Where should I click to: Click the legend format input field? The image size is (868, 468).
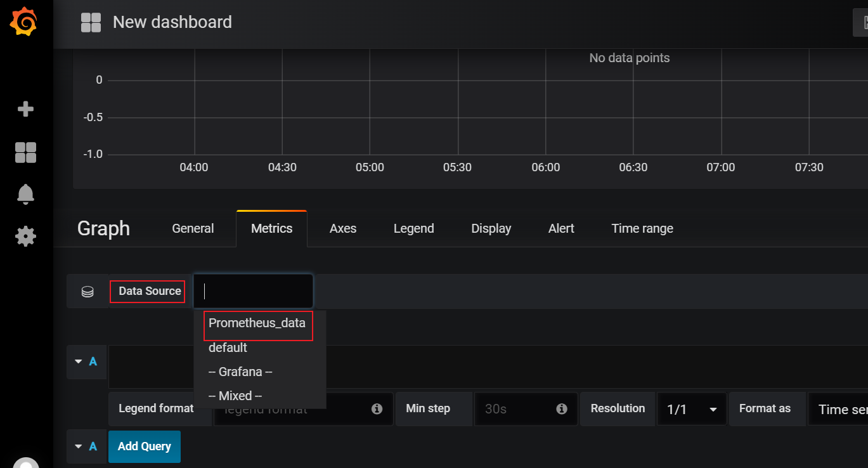pyautogui.click(x=303, y=409)
